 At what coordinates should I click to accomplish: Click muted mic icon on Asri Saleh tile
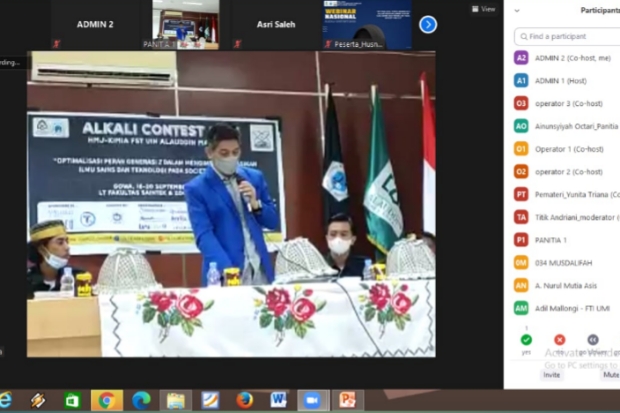237,44
